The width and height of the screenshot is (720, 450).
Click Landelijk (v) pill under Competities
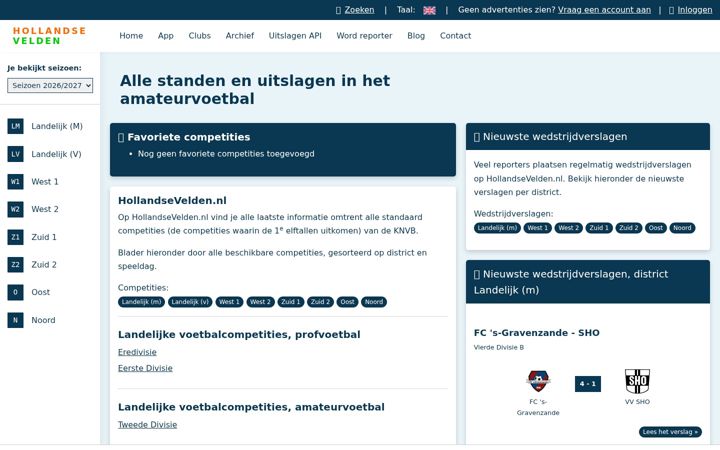point(190,302)
